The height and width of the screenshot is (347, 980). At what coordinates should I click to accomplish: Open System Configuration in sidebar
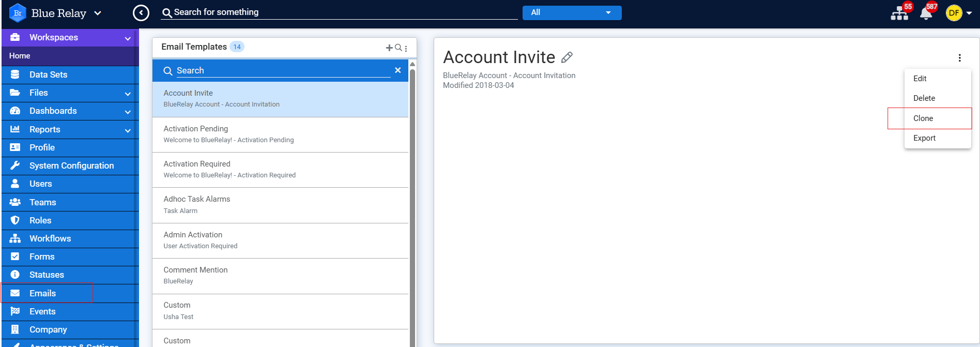click(x=71, y=165)
